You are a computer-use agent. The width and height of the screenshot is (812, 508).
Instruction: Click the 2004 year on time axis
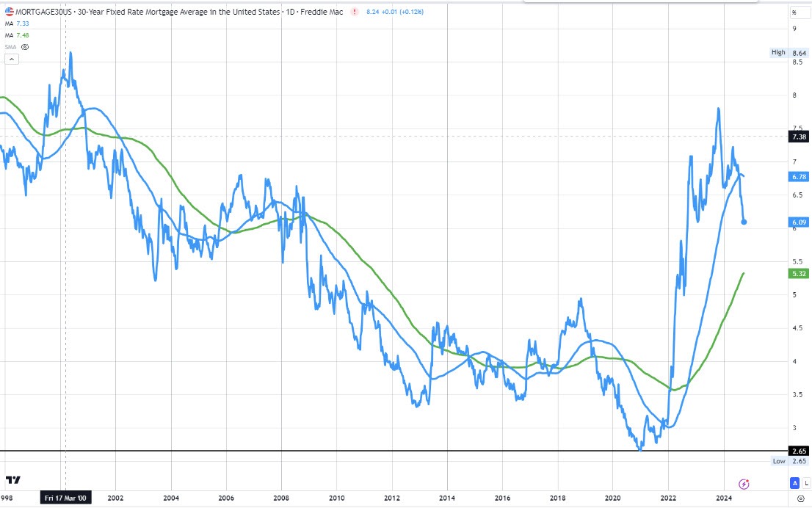click(171, 498)
